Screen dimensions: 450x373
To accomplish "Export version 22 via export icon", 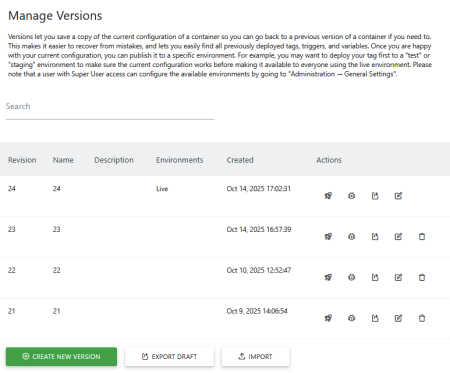I will [375, 277].
